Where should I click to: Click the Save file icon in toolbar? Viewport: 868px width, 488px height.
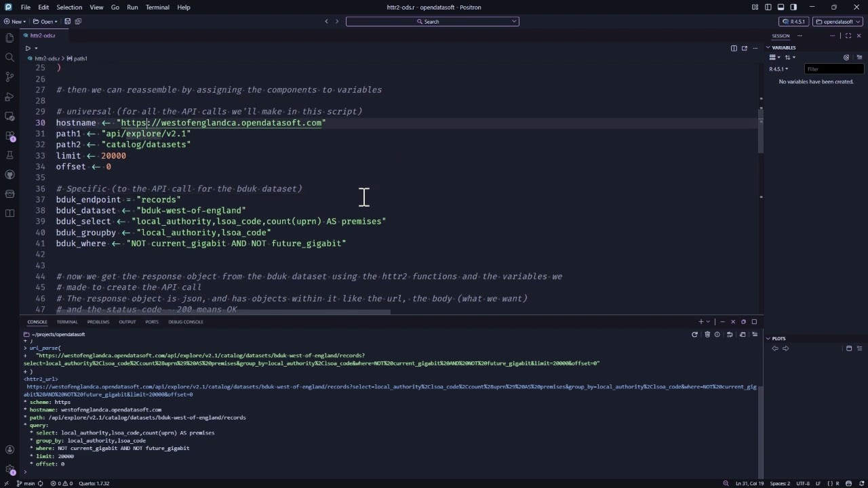pyautogui.click(x=67, y=22)
